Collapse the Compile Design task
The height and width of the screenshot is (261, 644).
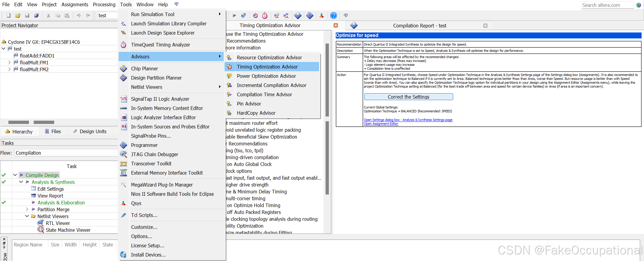click(15, 175)
